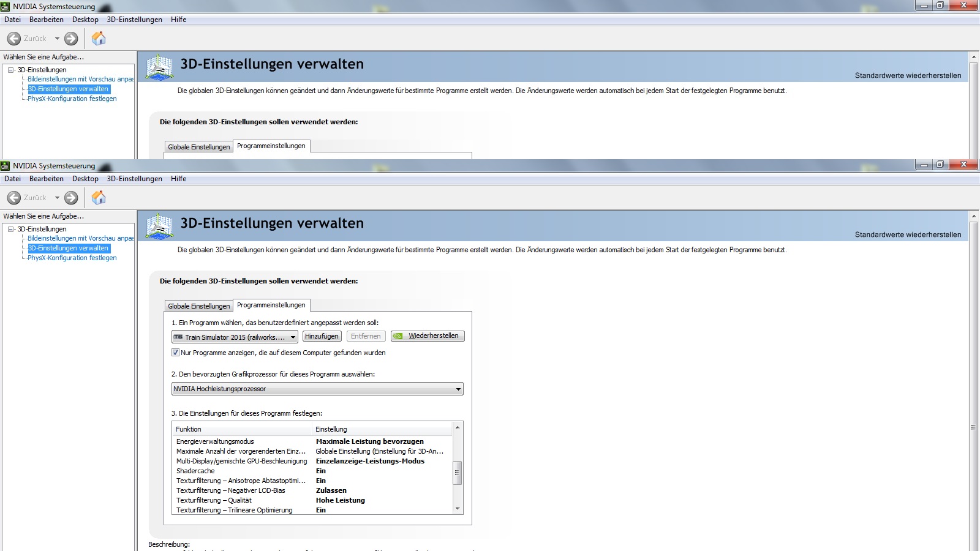Go to Home in the lower window toolbar

pyautogui.click(x=99, y=197)
